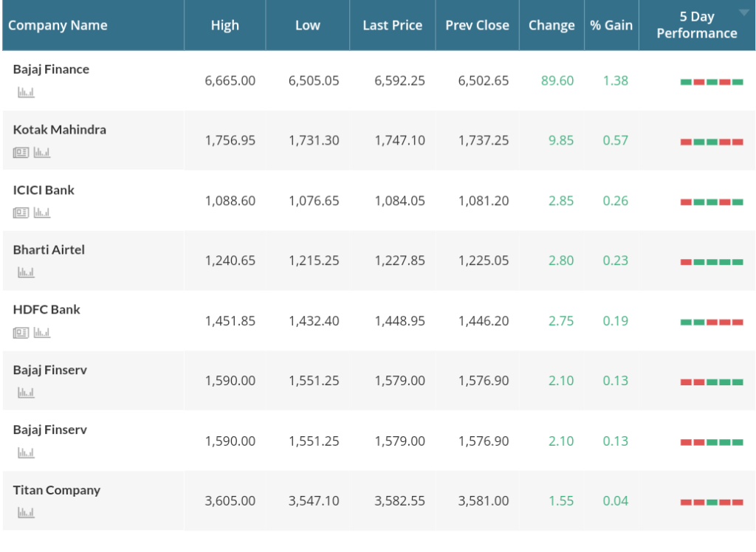Sort by the Company Name header
756x552 pixels.
(58, 25)
